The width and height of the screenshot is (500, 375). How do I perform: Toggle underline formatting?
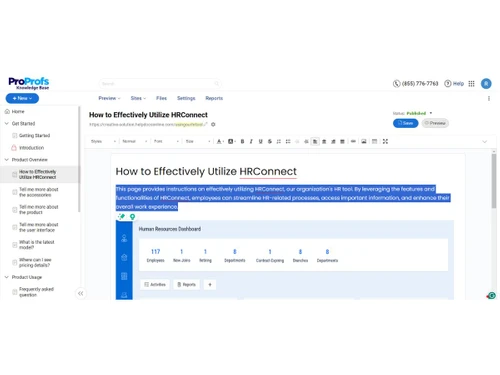coord(261,141)
